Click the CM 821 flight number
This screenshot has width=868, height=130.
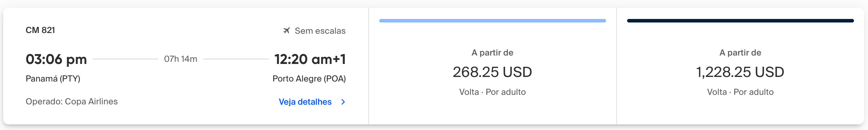coord(40,30)
